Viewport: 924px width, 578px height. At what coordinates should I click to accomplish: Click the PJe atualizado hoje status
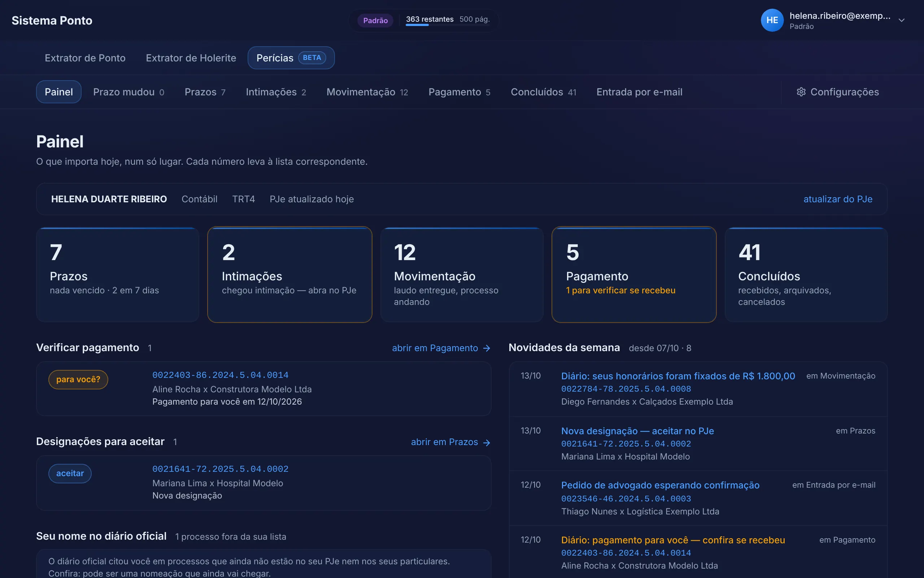point(311,199)
